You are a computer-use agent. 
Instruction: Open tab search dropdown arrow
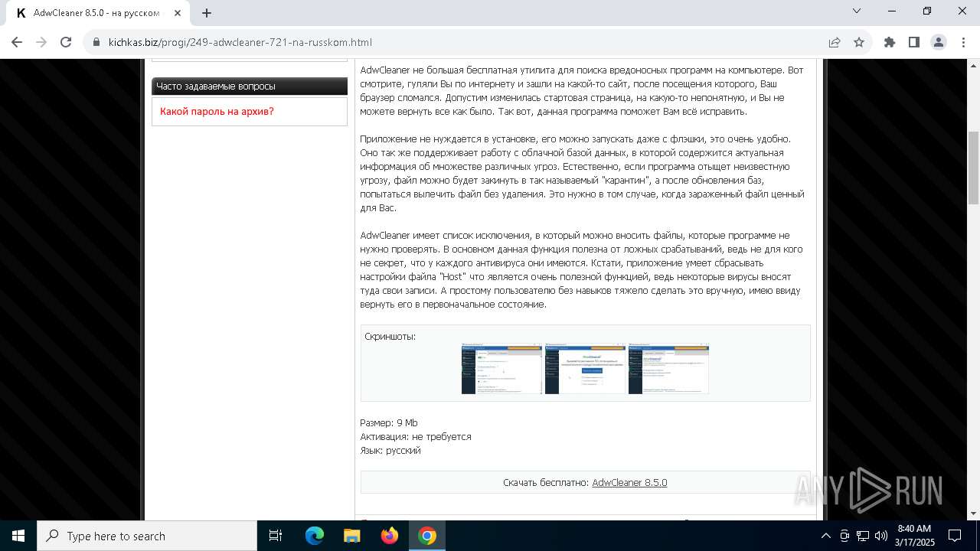tap(857, 11)
